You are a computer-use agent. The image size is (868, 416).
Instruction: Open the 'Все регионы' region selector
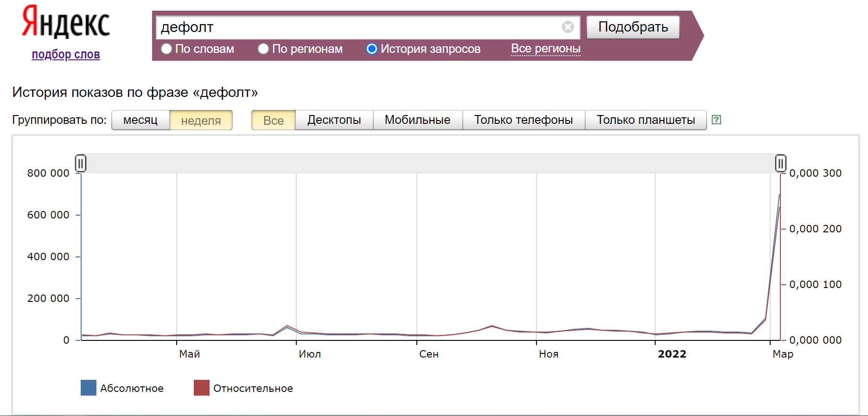tap(546, 48)
